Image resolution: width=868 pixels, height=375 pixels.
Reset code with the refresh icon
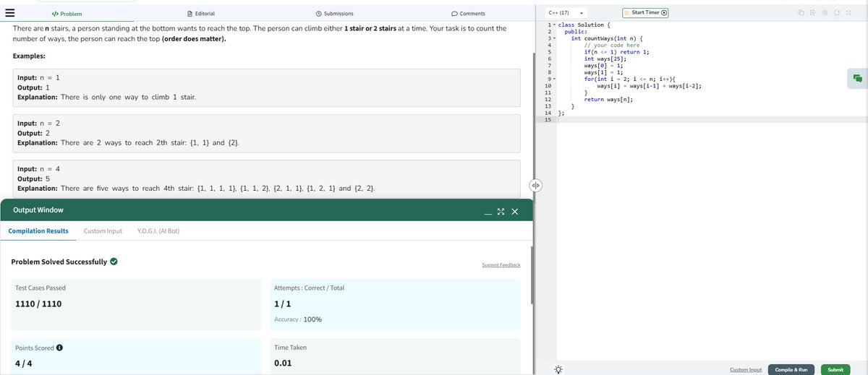[x=835, y=12]
